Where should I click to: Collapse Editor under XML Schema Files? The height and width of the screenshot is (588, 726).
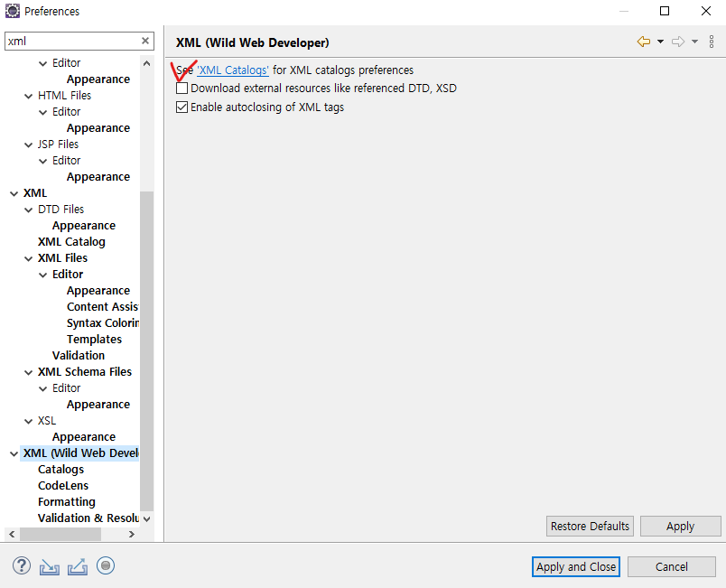pyautogui.click(x=43, y=388)
